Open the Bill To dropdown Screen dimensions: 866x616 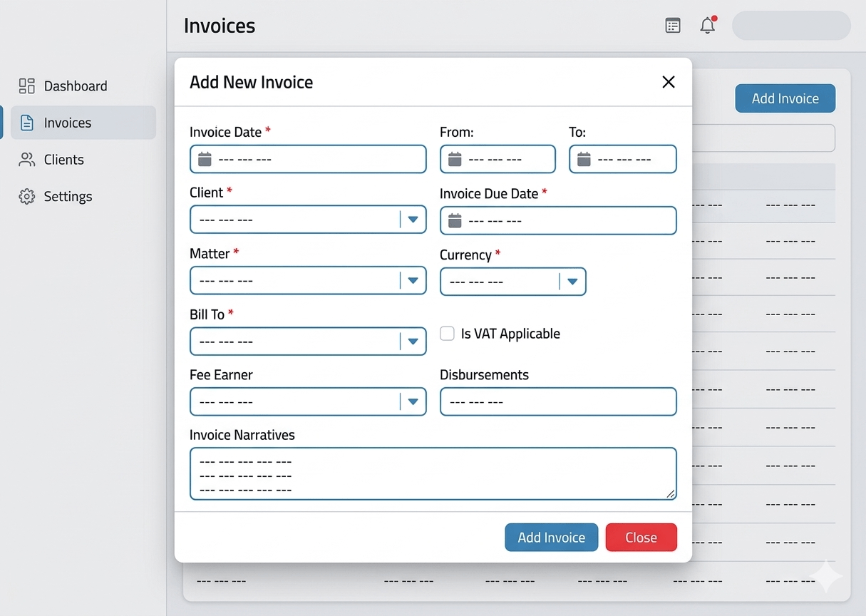413,342
